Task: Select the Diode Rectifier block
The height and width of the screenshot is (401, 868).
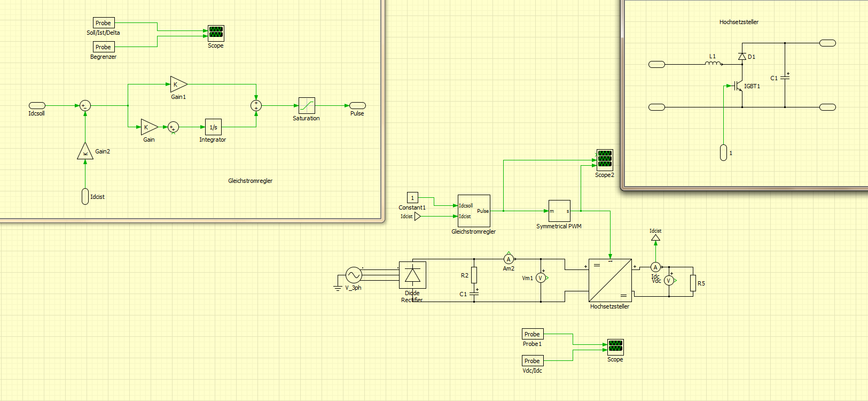Action: (412, 275)
